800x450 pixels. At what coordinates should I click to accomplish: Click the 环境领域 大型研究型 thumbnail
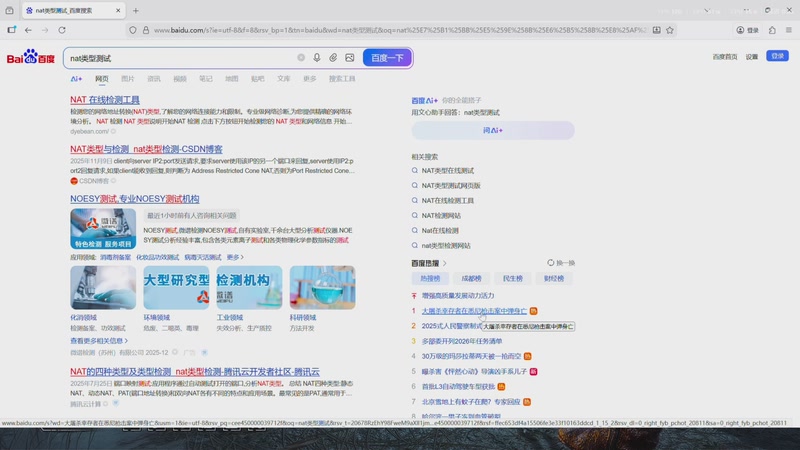click(x=176, y=287)
